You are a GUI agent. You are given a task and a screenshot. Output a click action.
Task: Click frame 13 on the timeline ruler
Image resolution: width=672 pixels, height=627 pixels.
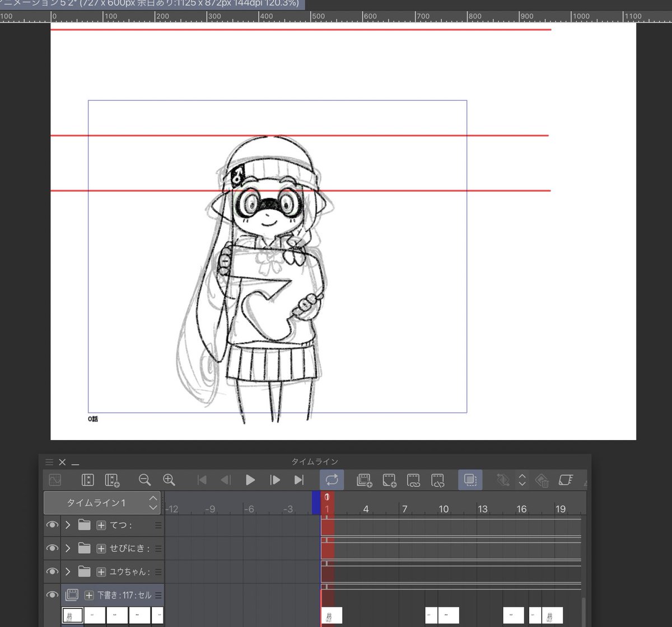tap(483, 509)
